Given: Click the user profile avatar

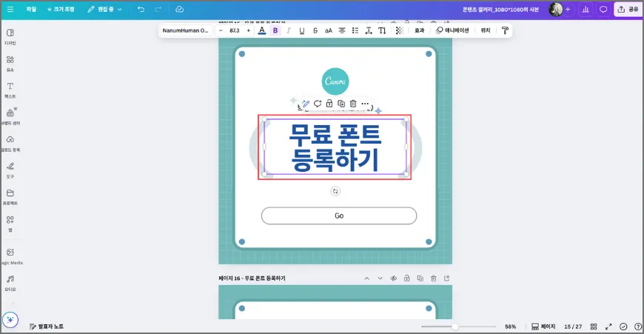Looking at the screenshot, I should (556, 9).
